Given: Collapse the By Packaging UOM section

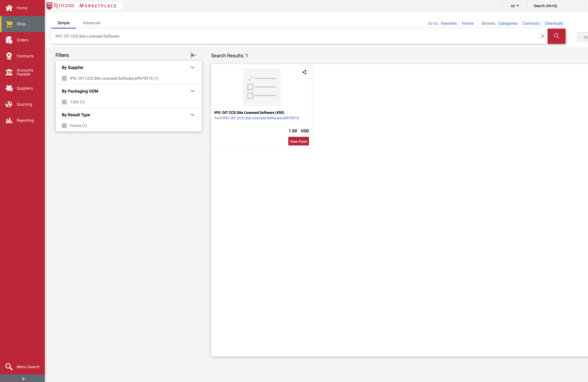Looking at the screenshot, I should coord(192,91).
